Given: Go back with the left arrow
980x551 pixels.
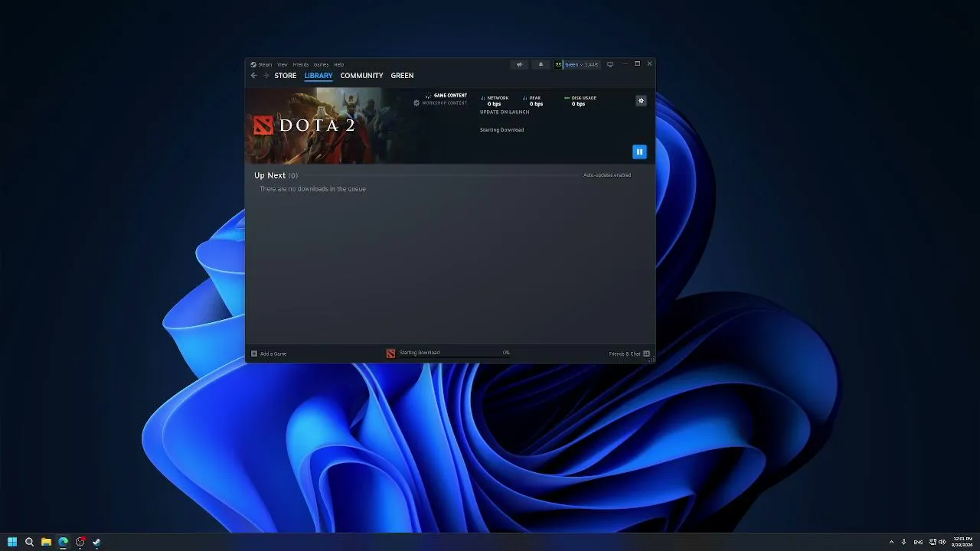Looking at the screenshot, I should point(254,76).
